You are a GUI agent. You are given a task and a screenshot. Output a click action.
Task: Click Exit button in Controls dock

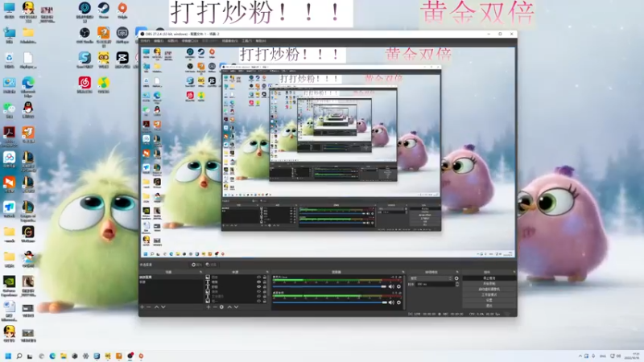pyautogui.click(x=489, y=306)
